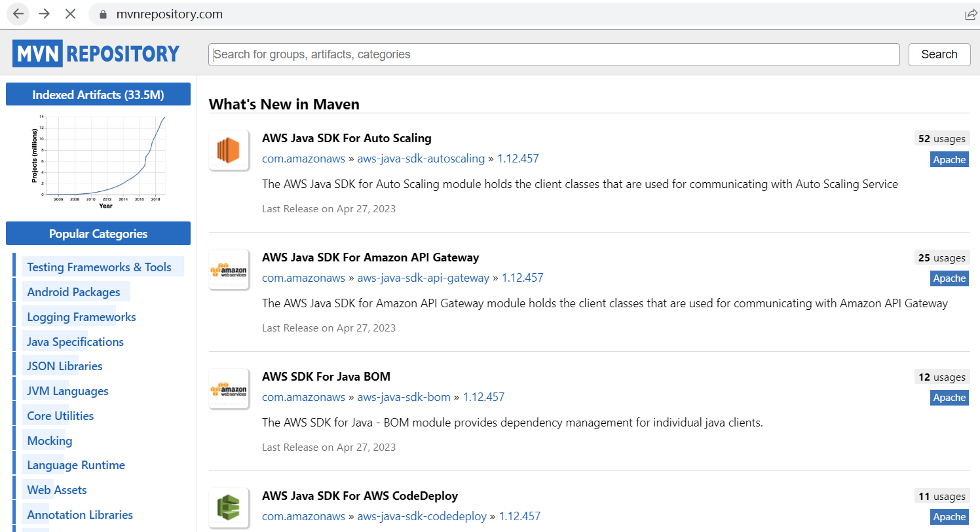Share this page using the address bar icon
Viewport: 980px width, 532px height.
pyautogui.click(x=971, y=14)
